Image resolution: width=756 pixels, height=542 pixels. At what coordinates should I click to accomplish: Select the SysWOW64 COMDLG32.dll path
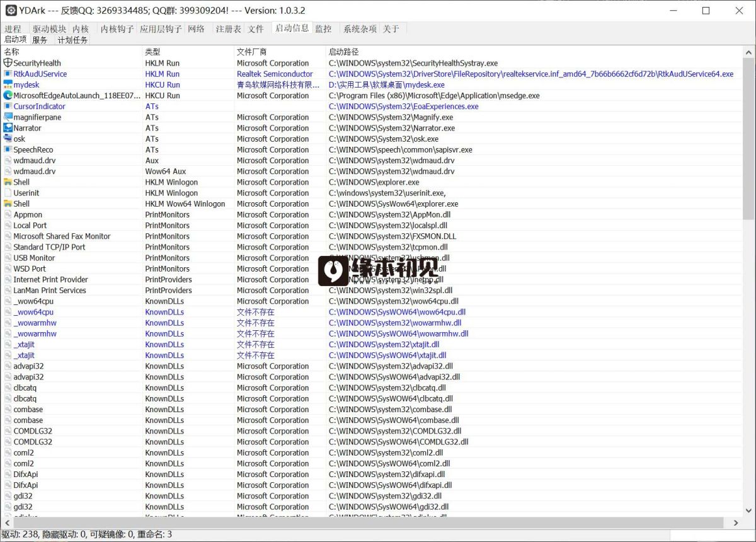tap(399, 442)
